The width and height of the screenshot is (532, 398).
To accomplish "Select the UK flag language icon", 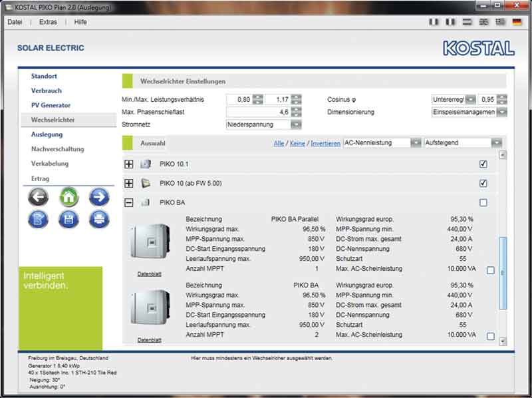I will (483, 22).
